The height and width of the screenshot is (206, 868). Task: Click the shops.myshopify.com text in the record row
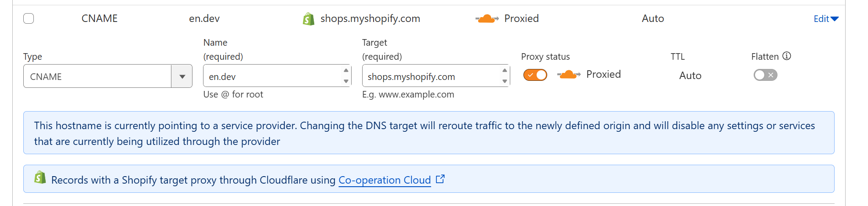[x=370, y=18]
